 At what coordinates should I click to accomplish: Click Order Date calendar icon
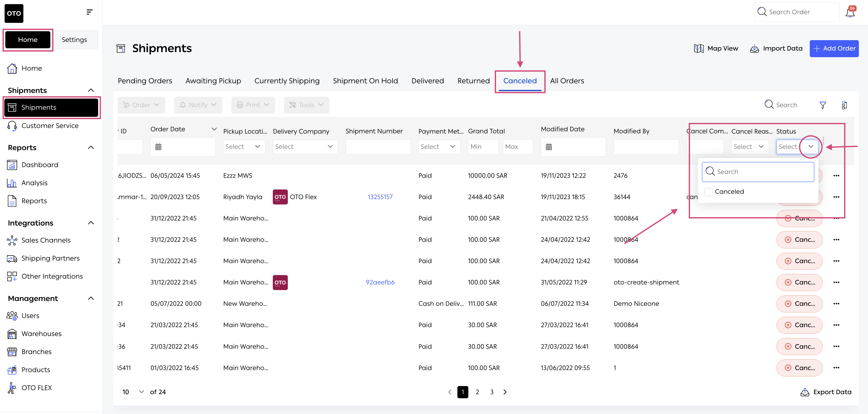(158, 147)
